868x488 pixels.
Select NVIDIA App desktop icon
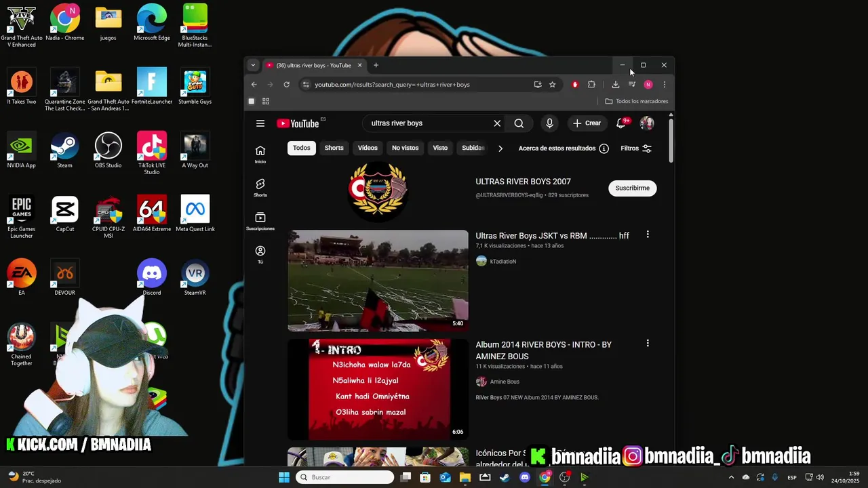coord(21,151)
